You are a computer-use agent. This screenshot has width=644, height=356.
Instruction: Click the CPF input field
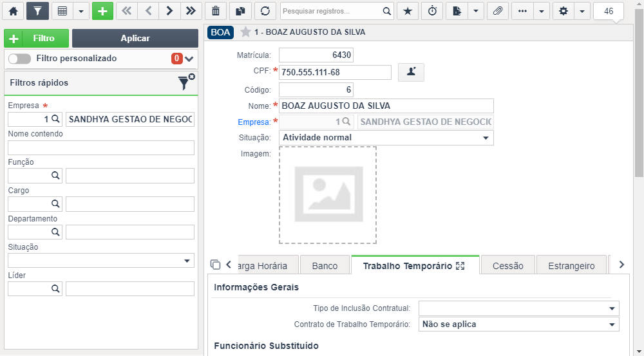coord(335,72)
